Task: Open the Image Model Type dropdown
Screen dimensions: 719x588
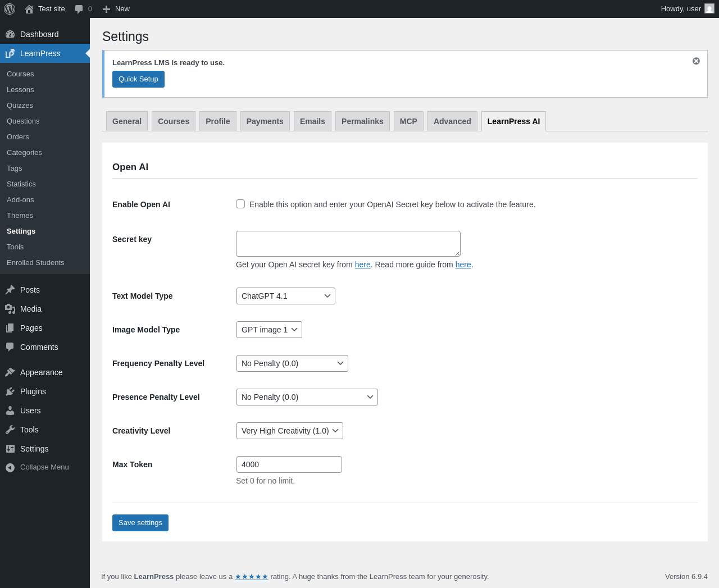Action: click(269, 330)
